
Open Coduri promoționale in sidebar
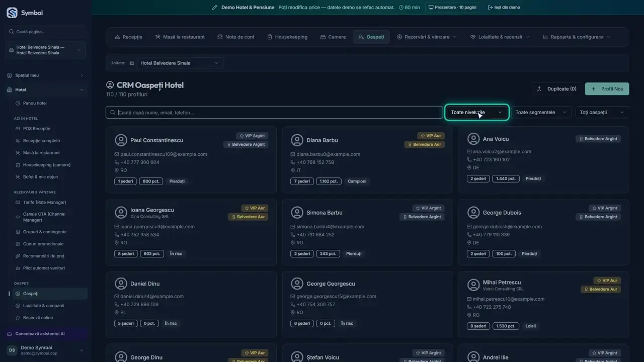(x=43, y=244)
